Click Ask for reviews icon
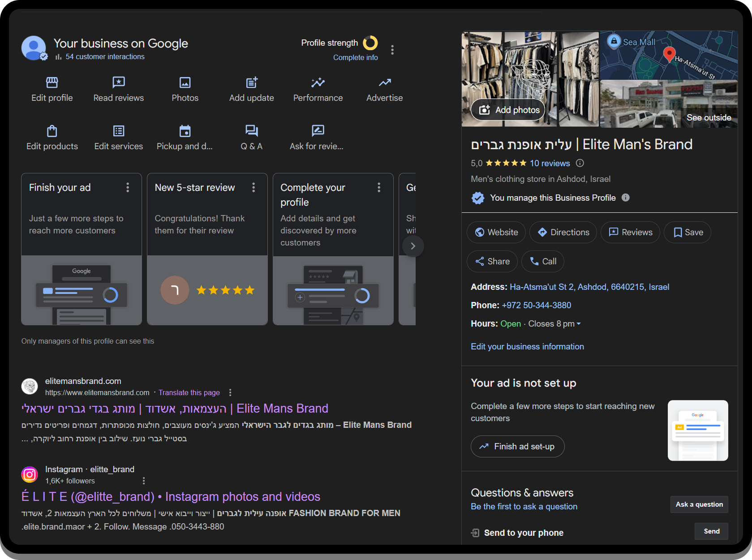Viewport: 752px width, 560px height. (x=318, y=131)
